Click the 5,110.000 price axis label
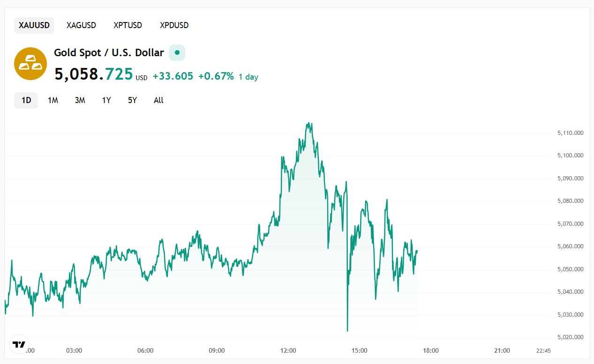 [x=569, y=133]
